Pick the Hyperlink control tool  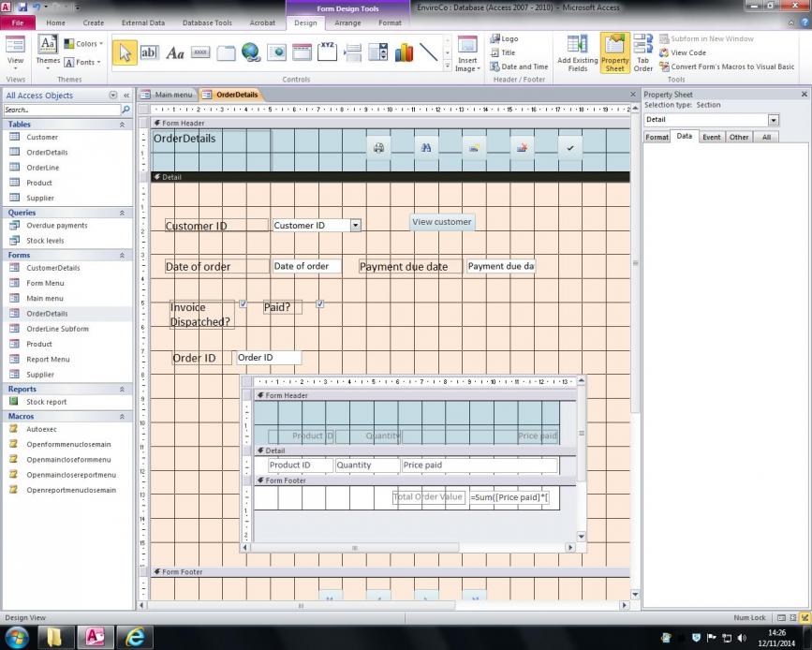pos(251,52)
